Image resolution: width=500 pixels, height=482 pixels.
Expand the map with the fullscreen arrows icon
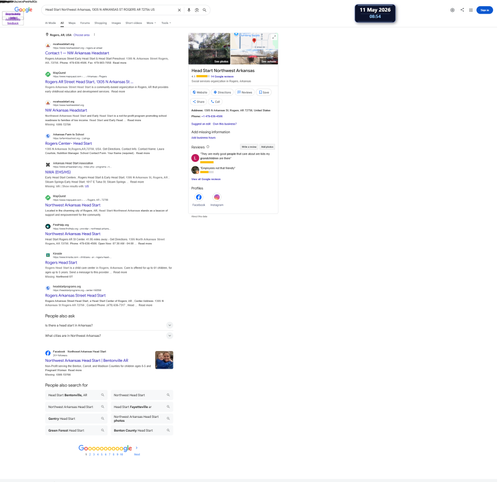pos(274,37)
